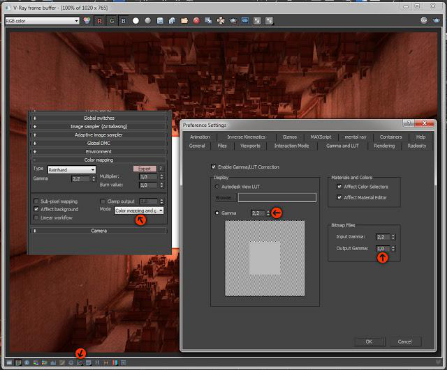Click the Output Gamma input field

coord(383,249)
